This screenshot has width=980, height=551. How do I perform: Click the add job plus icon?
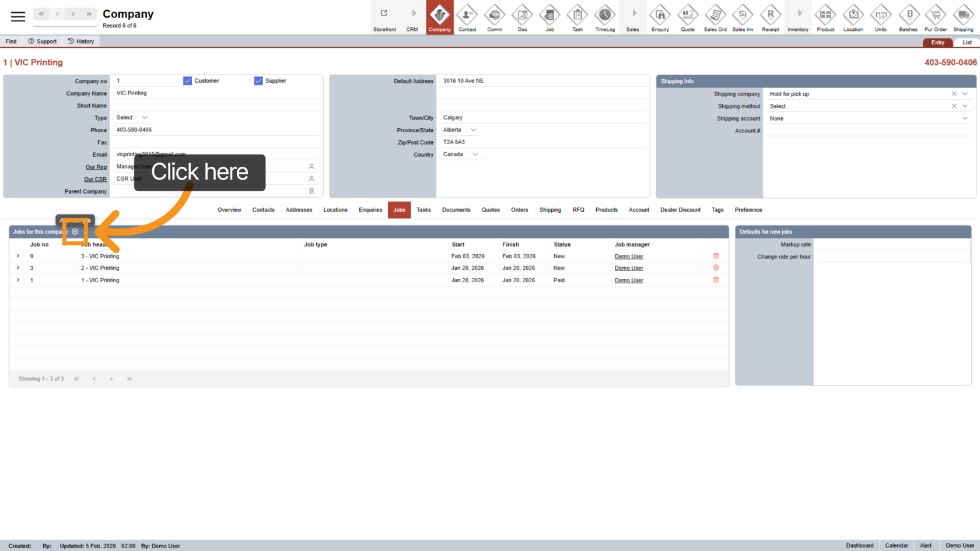tap(75, 231)
